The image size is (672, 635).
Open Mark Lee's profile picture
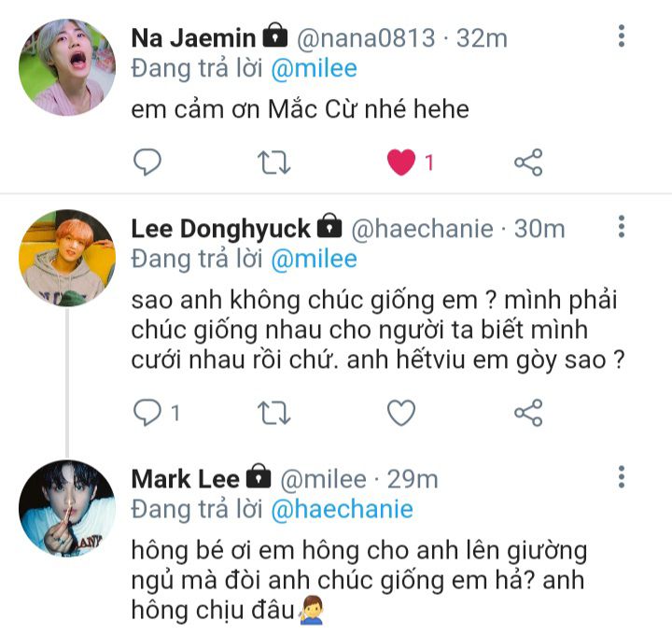point(67,508)
